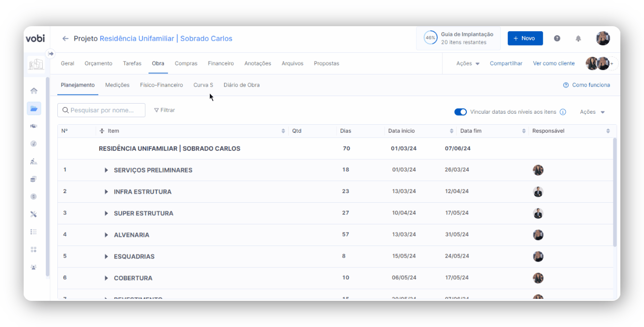644x327 pixels.
Task: Open Ações dropdown next to Compartilhar
Action: tap(467, 64)
